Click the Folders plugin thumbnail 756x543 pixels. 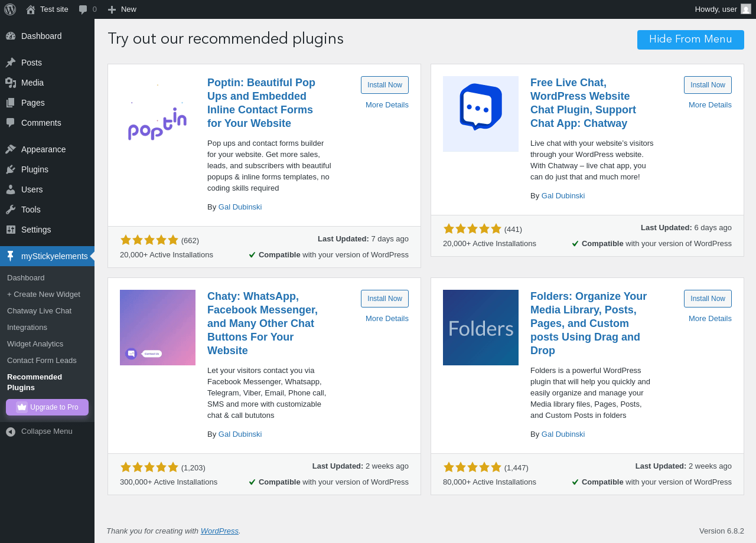coord(481,328)
